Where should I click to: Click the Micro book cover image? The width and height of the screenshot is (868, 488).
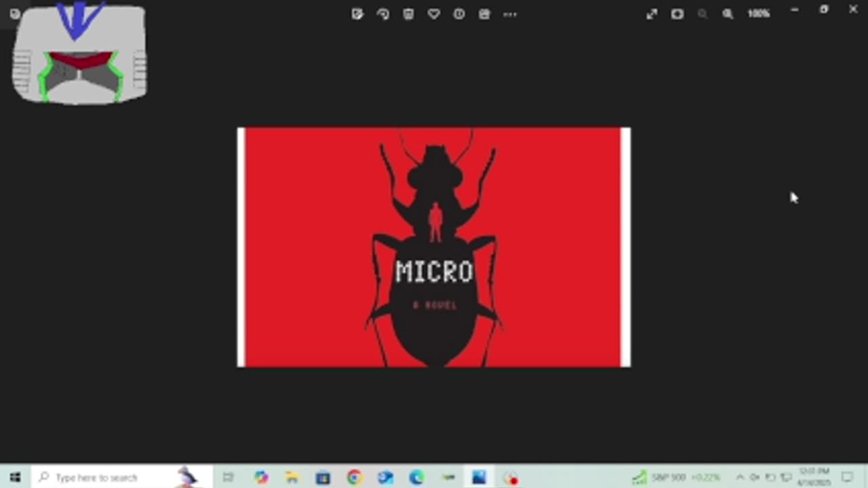(x=434, y=247)
